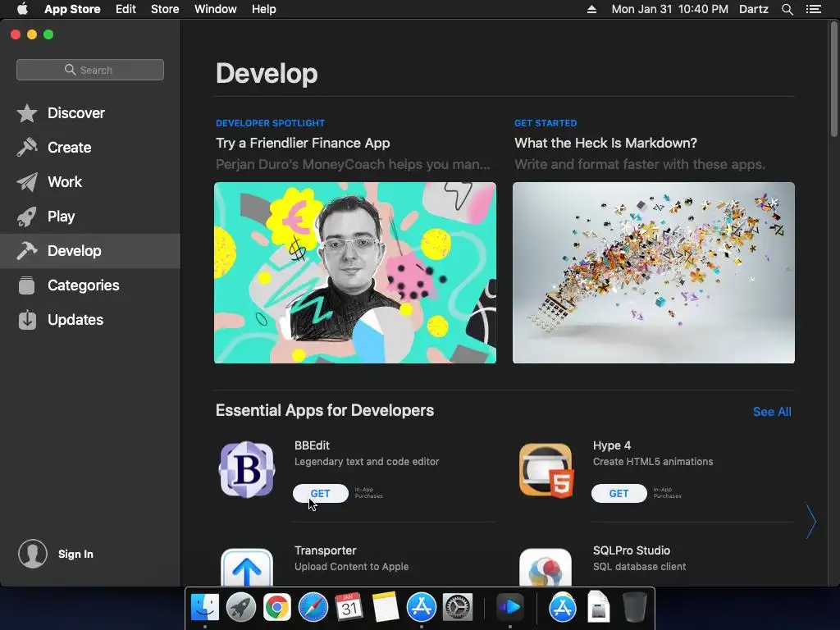Open the Categories section label

pos(83,285)
